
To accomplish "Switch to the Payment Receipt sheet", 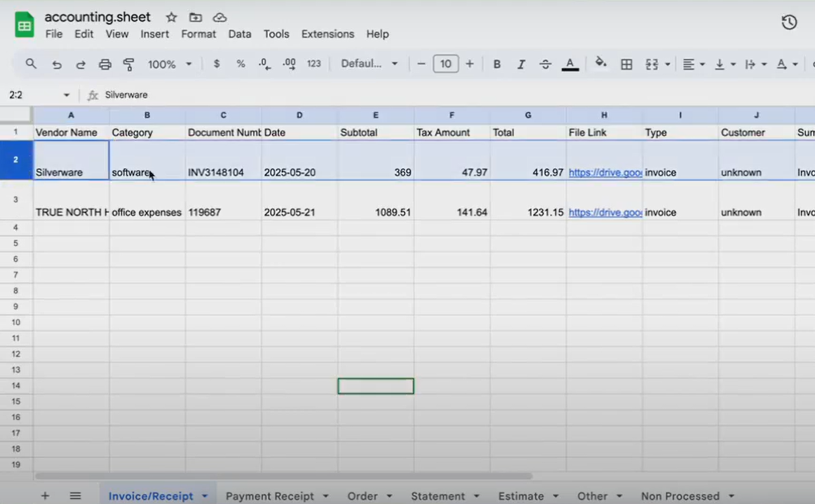I will (x=270, y=496).
